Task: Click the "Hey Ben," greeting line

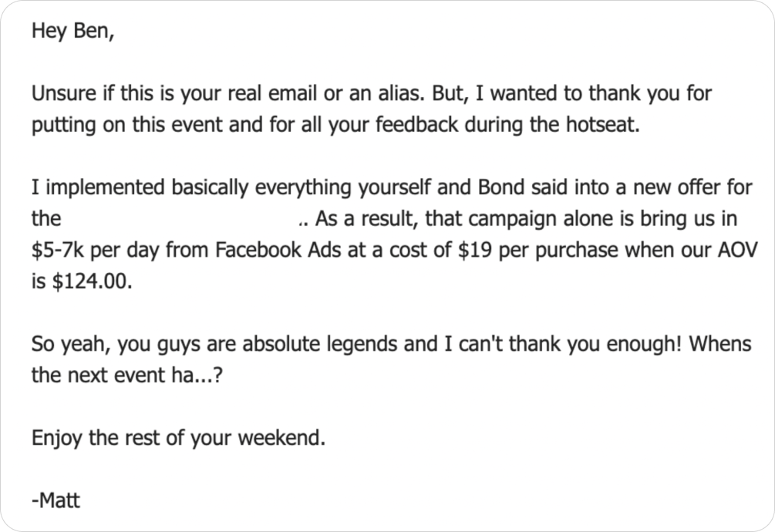Action: (x=72, y=33)
